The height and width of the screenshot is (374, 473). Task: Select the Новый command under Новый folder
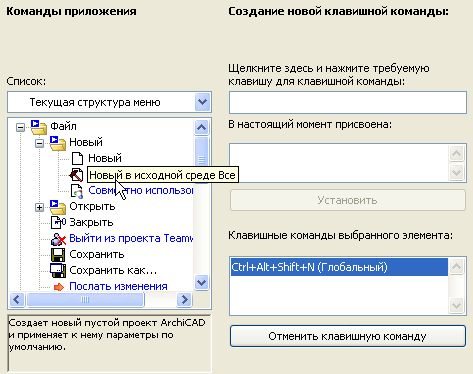(x=105, y=158)
